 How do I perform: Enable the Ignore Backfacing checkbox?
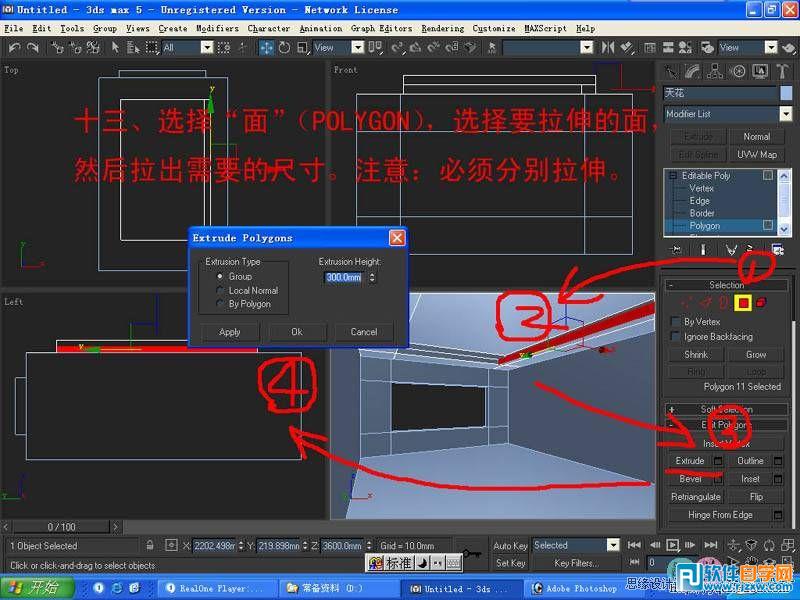(675, 336)
